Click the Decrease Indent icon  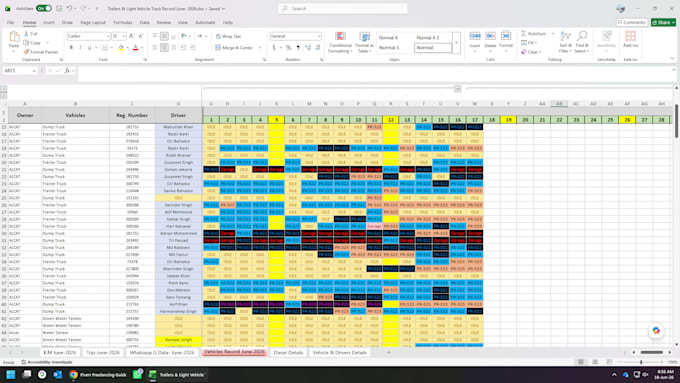pyautogui.click(x=183, y=47)
